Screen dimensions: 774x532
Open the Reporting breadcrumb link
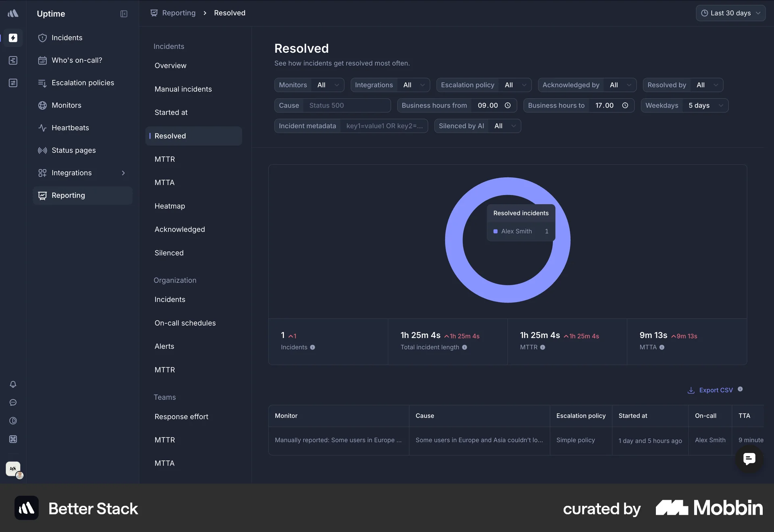(x=179, y=13)
